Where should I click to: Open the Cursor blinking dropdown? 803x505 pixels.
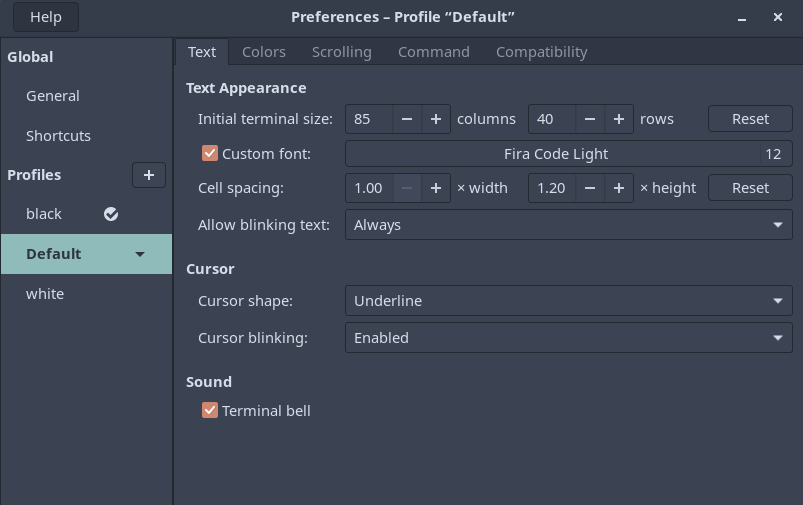569,338
